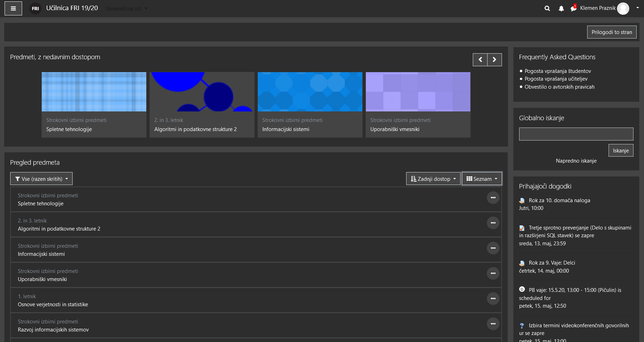Open the Slovenščina (sl) language dropdown

click(x=127, y=8)
